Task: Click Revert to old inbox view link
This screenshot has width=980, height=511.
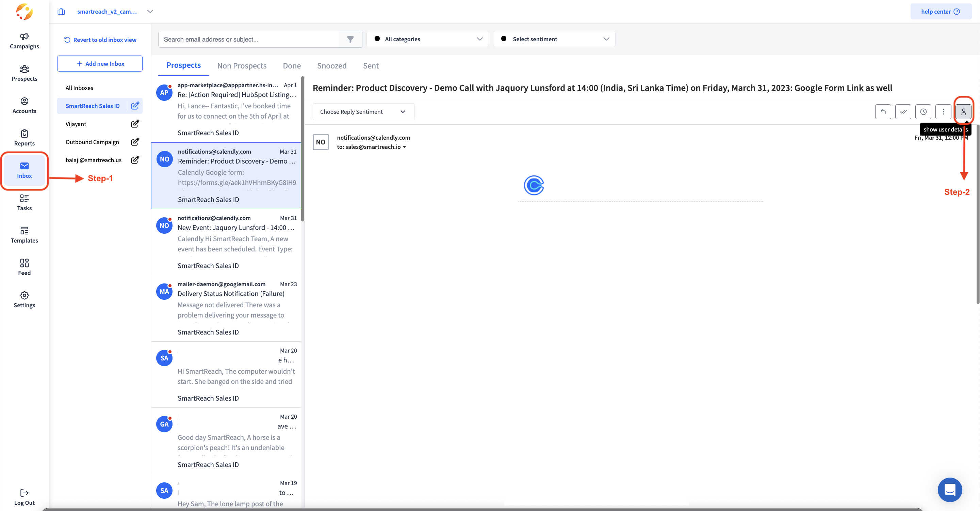Action: (100, 40)
